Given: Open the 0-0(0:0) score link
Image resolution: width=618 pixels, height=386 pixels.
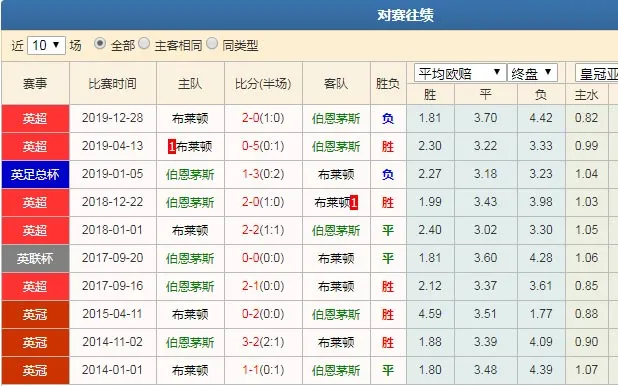Looking at the screenshot, I should (x=263, y=258).
